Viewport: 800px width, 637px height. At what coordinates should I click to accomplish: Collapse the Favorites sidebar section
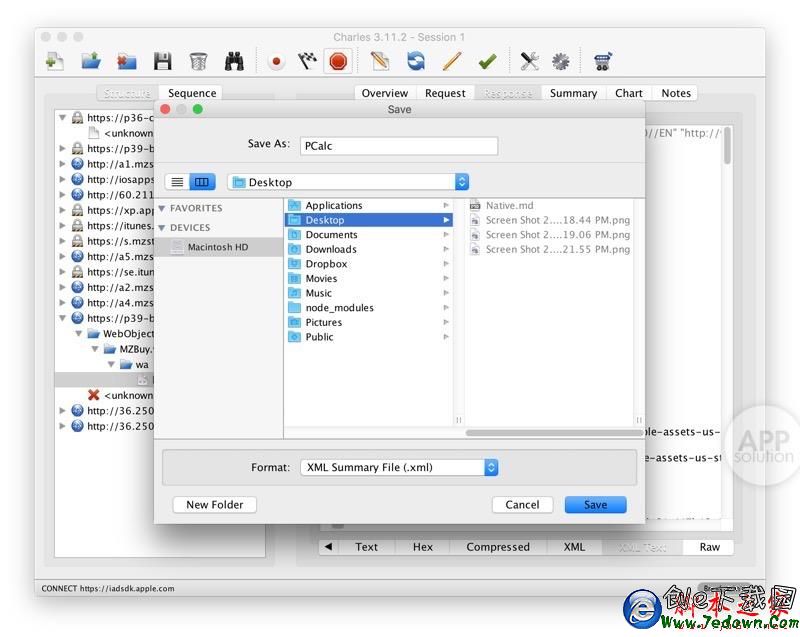pos(163,208)
